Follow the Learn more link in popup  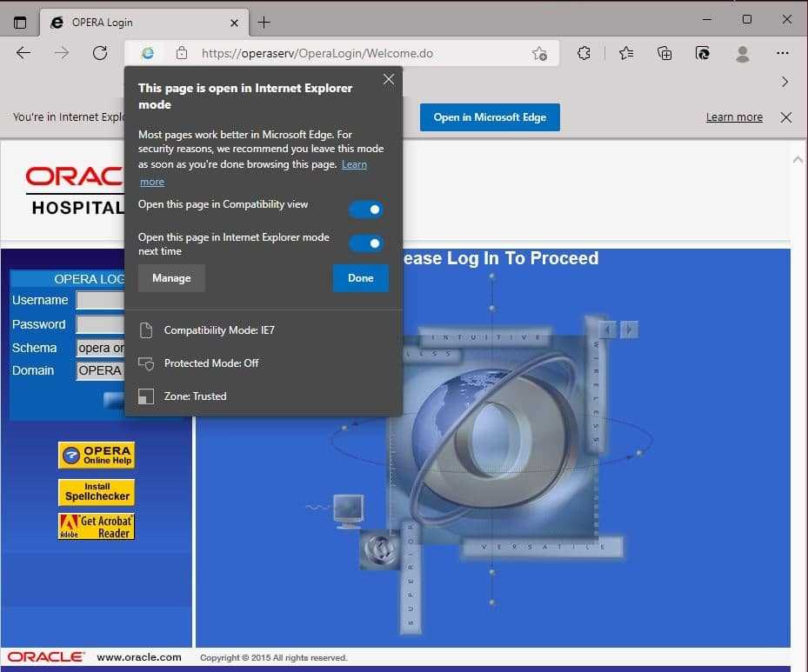click(354, 164)
